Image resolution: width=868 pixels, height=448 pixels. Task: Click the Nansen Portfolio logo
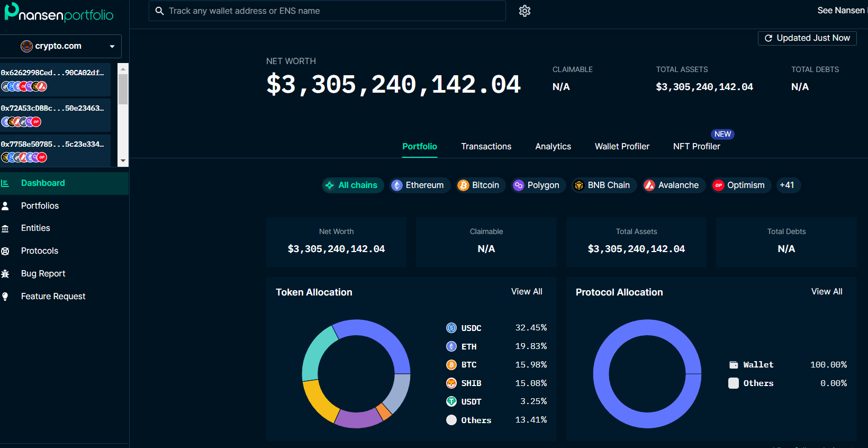(59, 13)
